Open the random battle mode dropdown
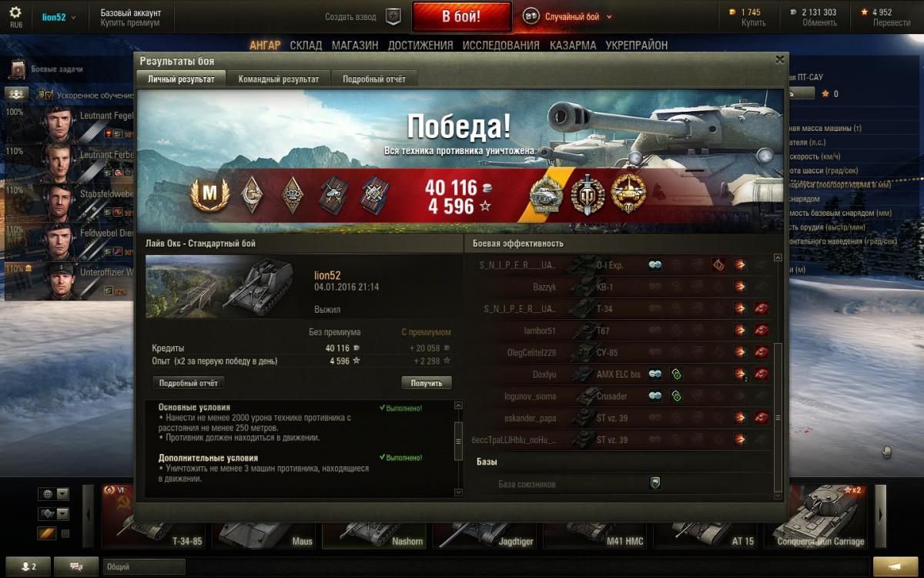 (x=567, y=16)
